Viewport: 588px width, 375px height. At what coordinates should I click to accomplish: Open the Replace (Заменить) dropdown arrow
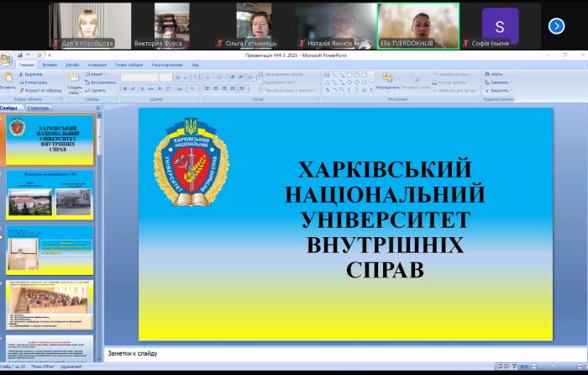(511, 82)
